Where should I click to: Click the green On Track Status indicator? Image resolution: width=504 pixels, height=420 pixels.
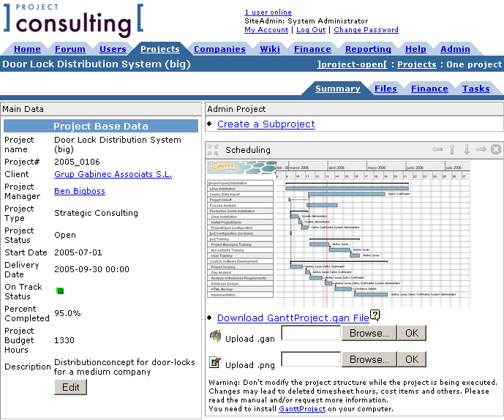tap(61, 290)
